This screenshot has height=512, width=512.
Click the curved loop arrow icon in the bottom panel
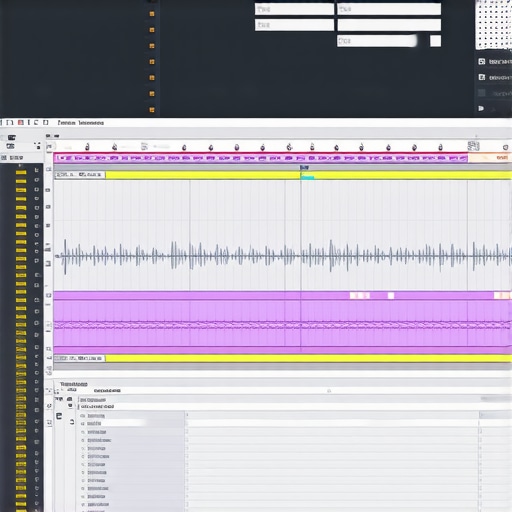point(72,422)
